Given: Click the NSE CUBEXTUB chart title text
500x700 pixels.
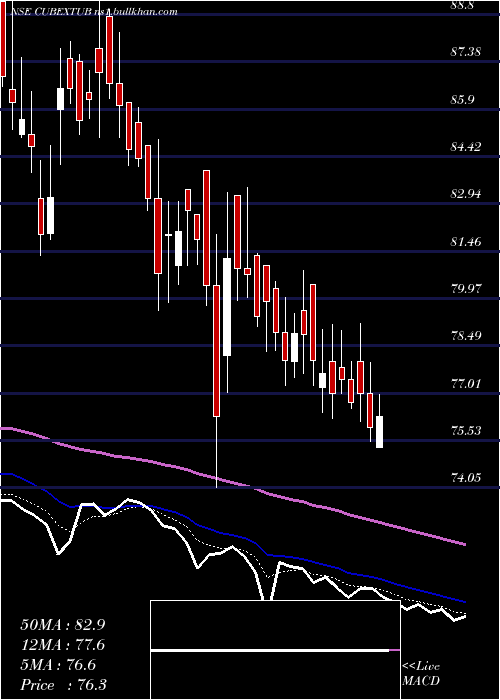Looking at the screenshot, I should [x=93, y=12].
